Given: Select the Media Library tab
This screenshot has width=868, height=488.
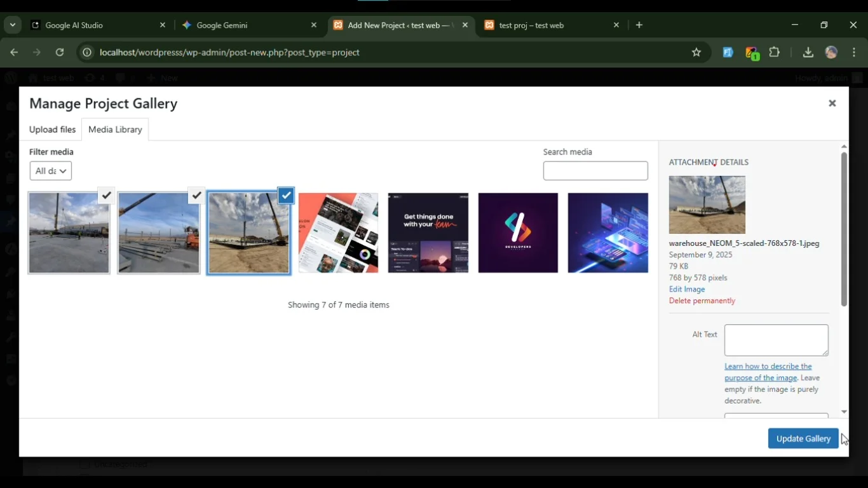Looking at the screenshot, I should click(115, 129).
